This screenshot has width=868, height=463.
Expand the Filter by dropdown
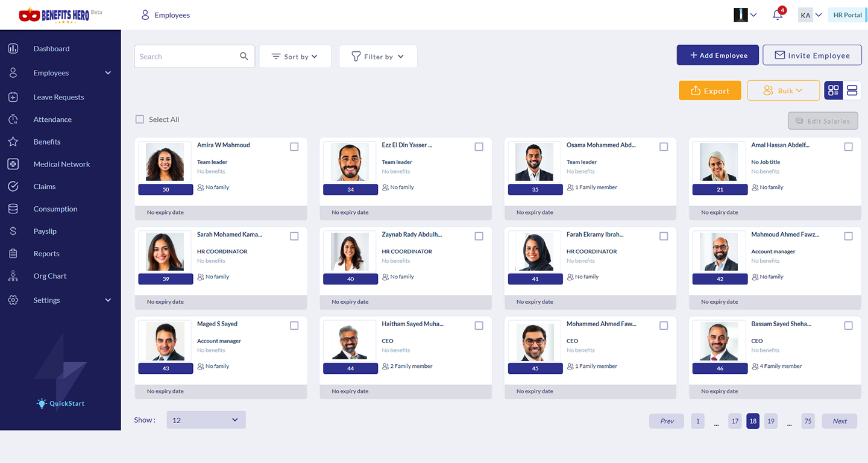[x=378, y=57]
